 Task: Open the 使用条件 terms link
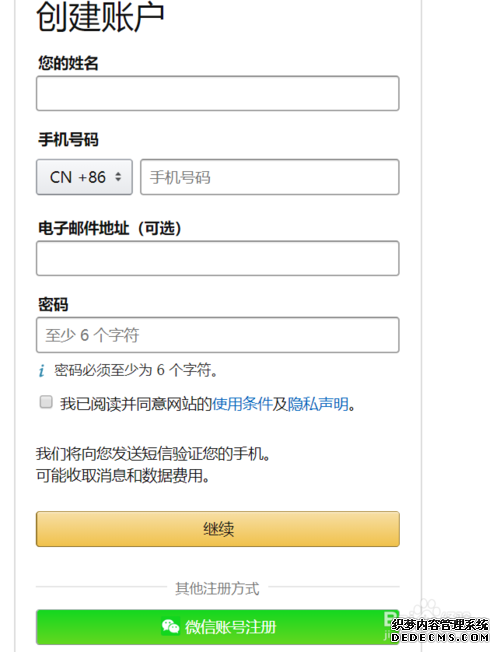tap(242, 404)
